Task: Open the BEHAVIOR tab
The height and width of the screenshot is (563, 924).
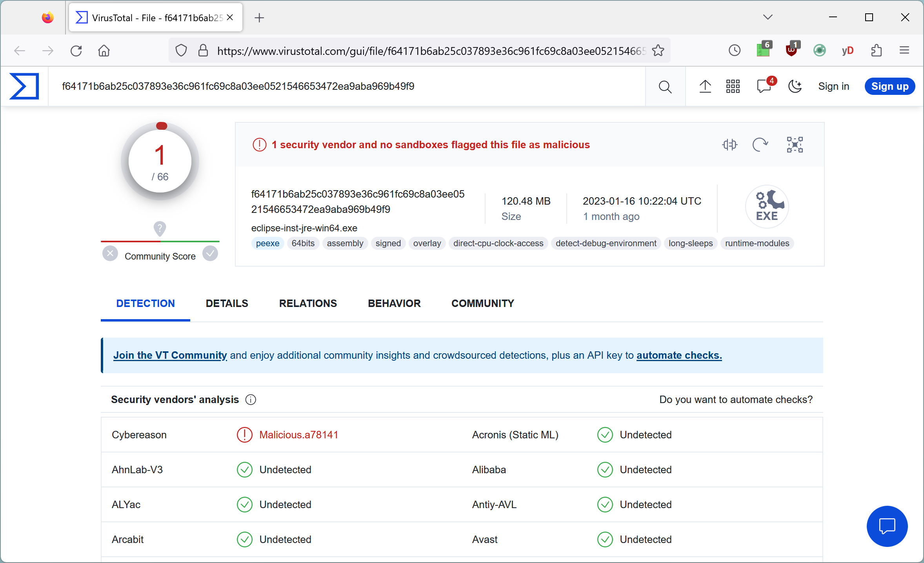Action: (x=394, y=303)
